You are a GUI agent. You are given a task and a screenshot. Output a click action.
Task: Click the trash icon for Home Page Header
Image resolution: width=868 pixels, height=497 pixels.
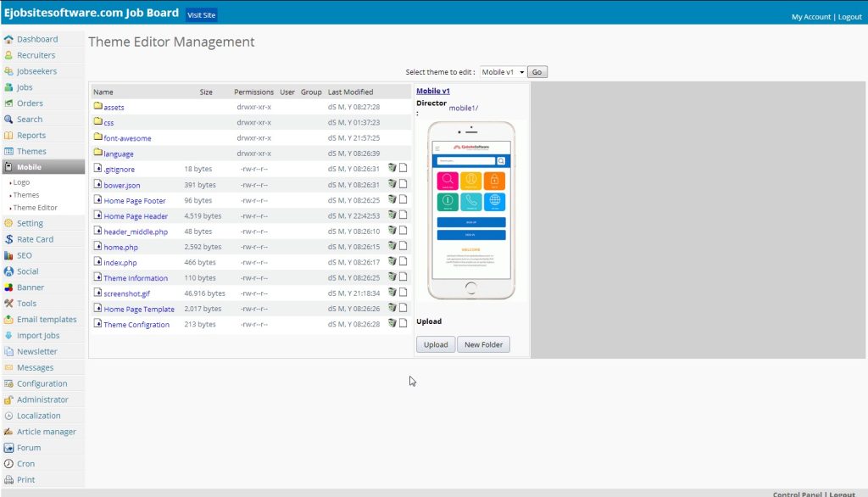click(x=392, y=215)
